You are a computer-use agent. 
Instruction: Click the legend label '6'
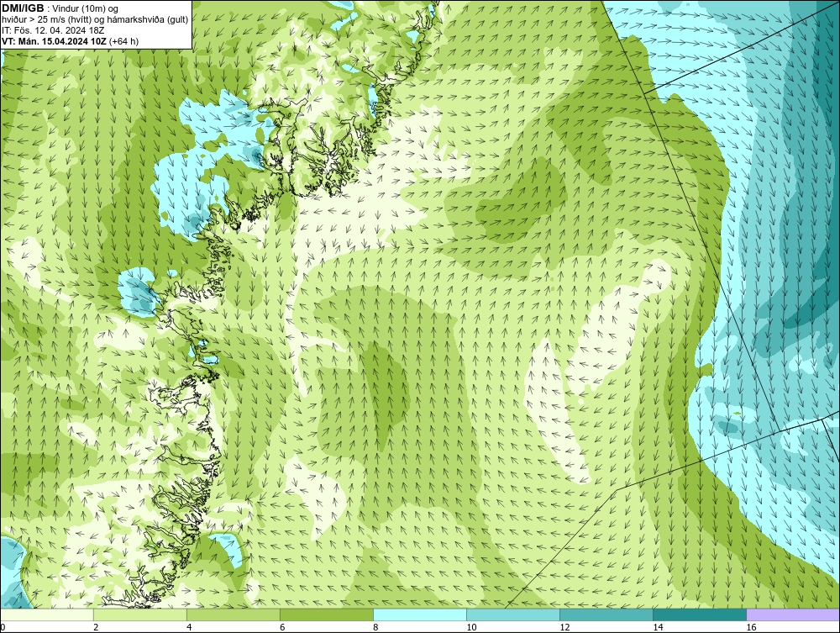[x=281, y=627]
